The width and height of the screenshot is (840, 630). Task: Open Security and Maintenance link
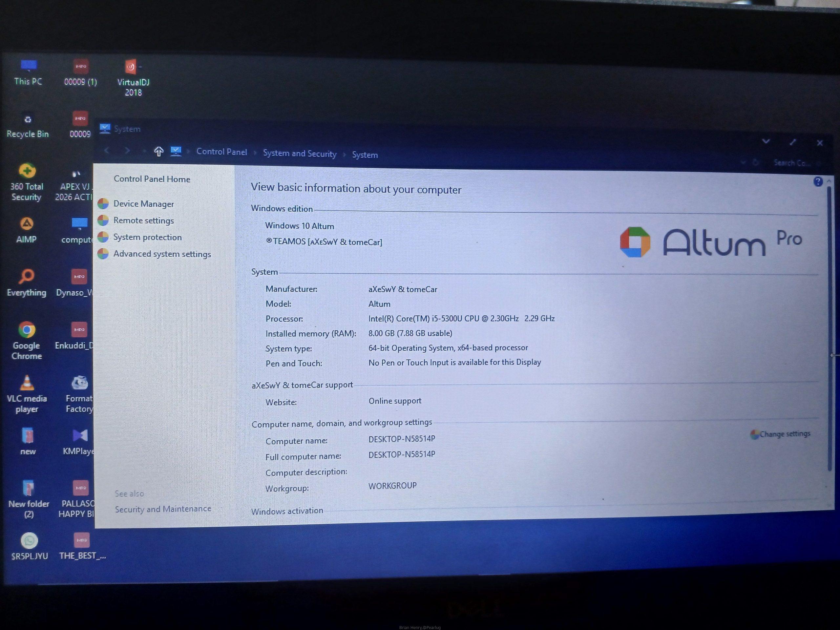pos(163,509)
